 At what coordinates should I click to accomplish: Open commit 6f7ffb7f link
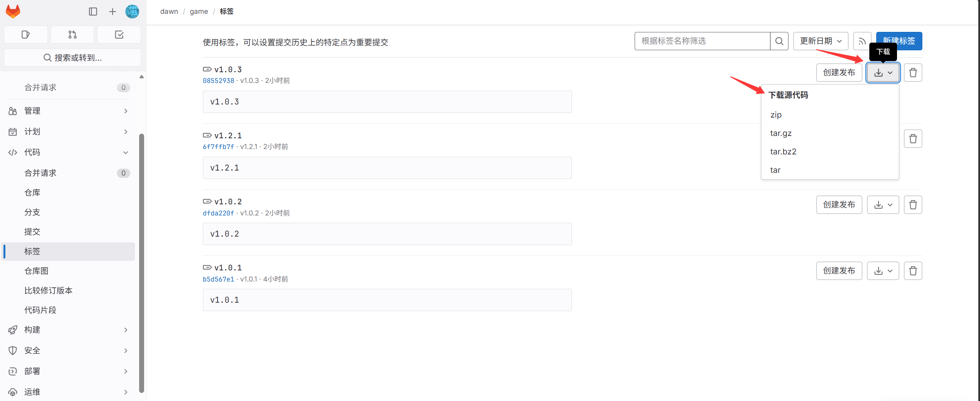218,147
